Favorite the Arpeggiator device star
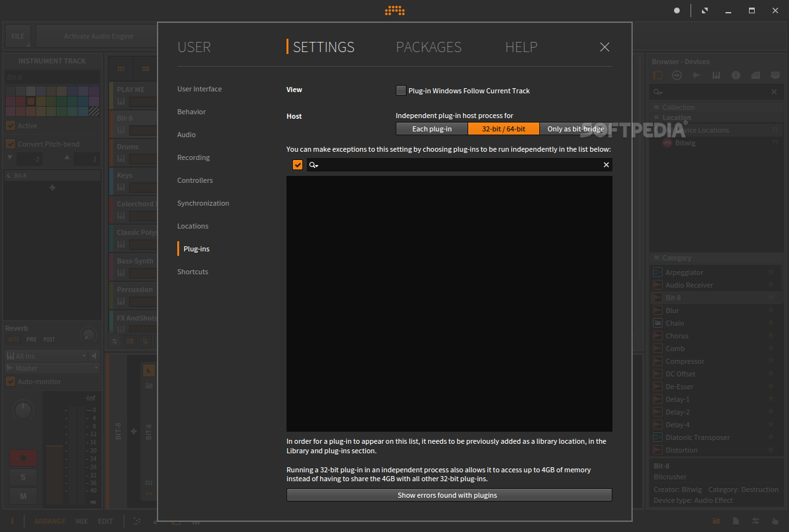Viewport: 789px width, 532px height. (771, 272)
